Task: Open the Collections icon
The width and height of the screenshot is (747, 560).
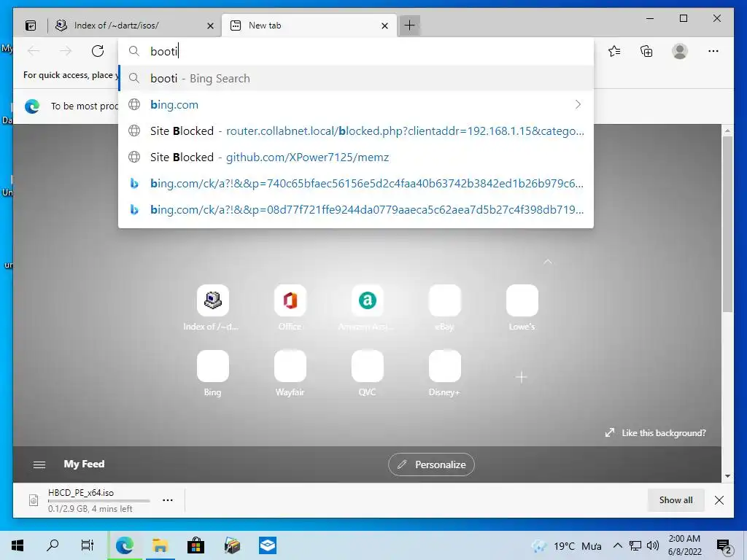Action: pos(646,51)
